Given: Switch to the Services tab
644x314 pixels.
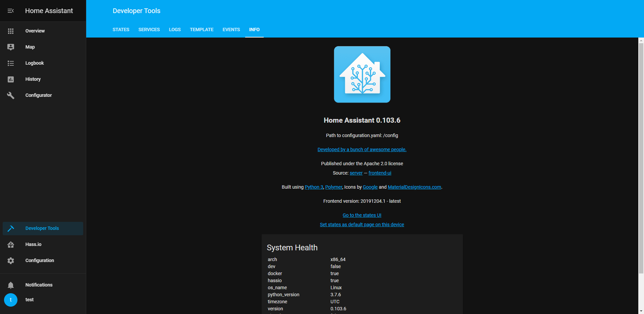Looking at the screenshot, I should (149, 29).
